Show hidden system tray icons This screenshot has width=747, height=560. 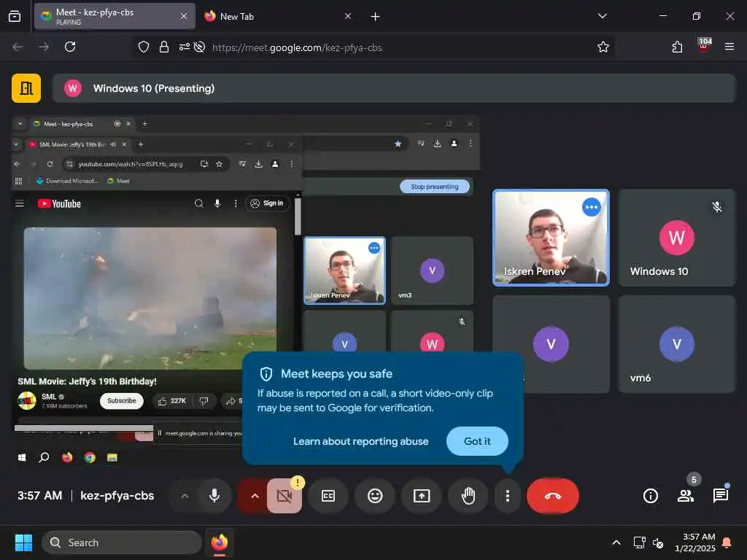(616, 542)
